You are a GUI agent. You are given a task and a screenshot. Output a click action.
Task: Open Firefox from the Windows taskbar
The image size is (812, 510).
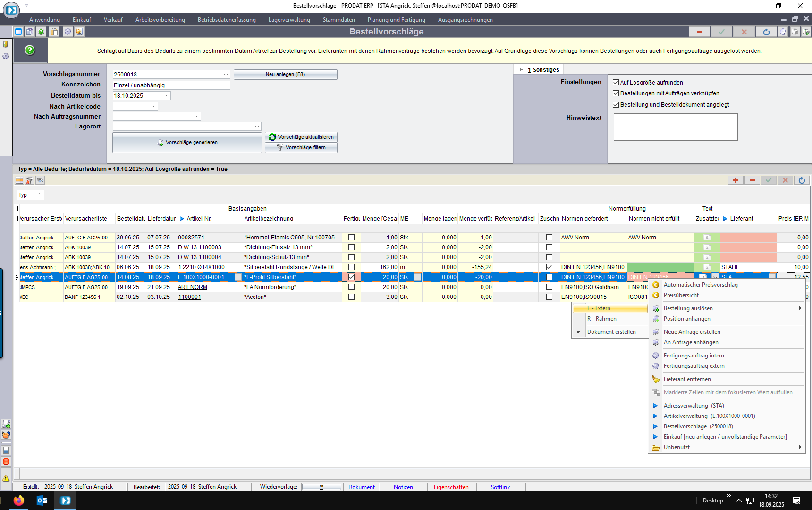click(x=19, y=501)
